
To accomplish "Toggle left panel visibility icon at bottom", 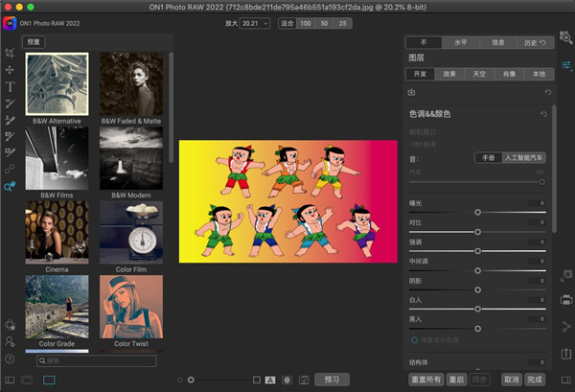I will click(x=10, y=380).
